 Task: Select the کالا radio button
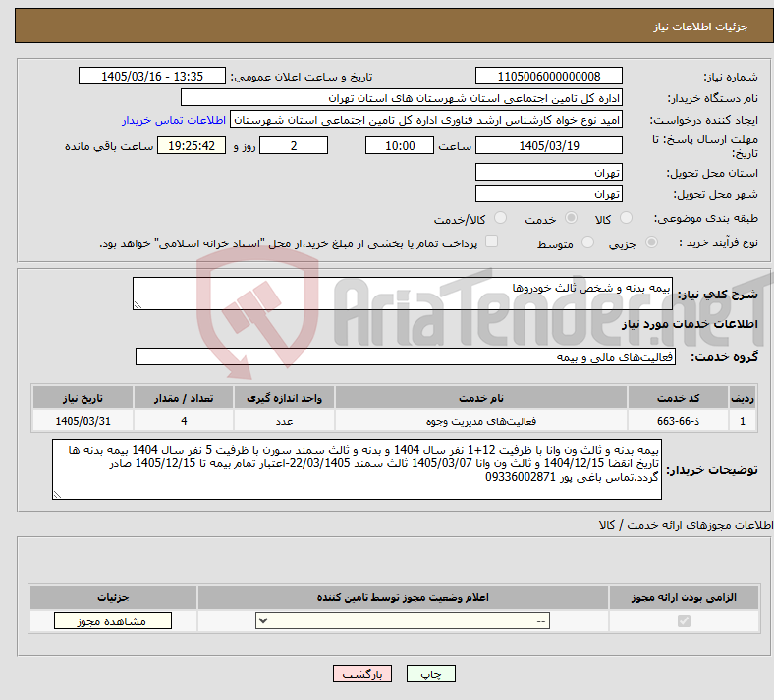click(626, 218)
